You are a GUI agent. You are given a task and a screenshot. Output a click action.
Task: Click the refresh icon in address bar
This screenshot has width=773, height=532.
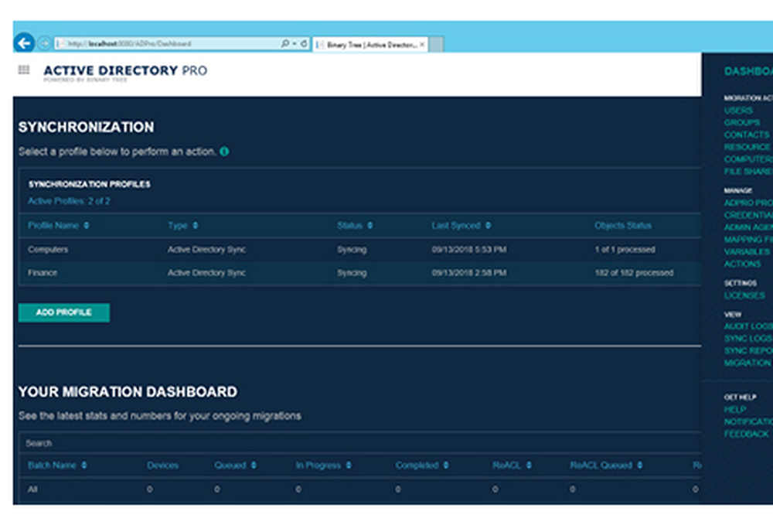tap(304, 43)
